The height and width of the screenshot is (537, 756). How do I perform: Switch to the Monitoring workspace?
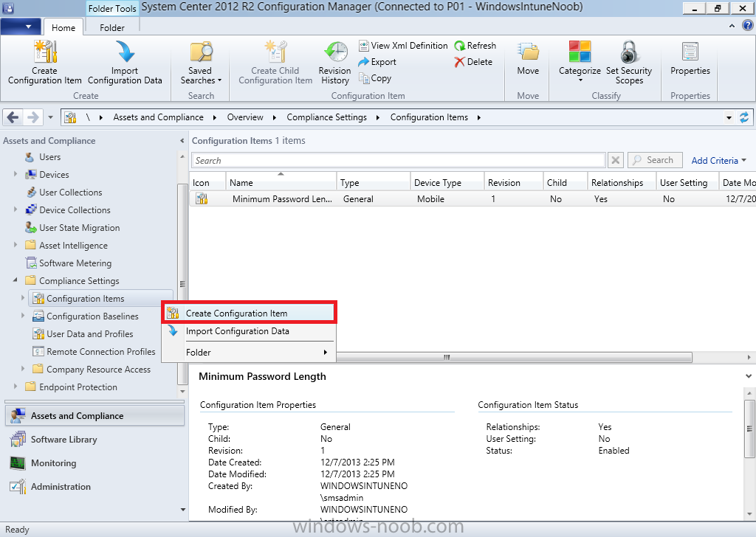95,462
